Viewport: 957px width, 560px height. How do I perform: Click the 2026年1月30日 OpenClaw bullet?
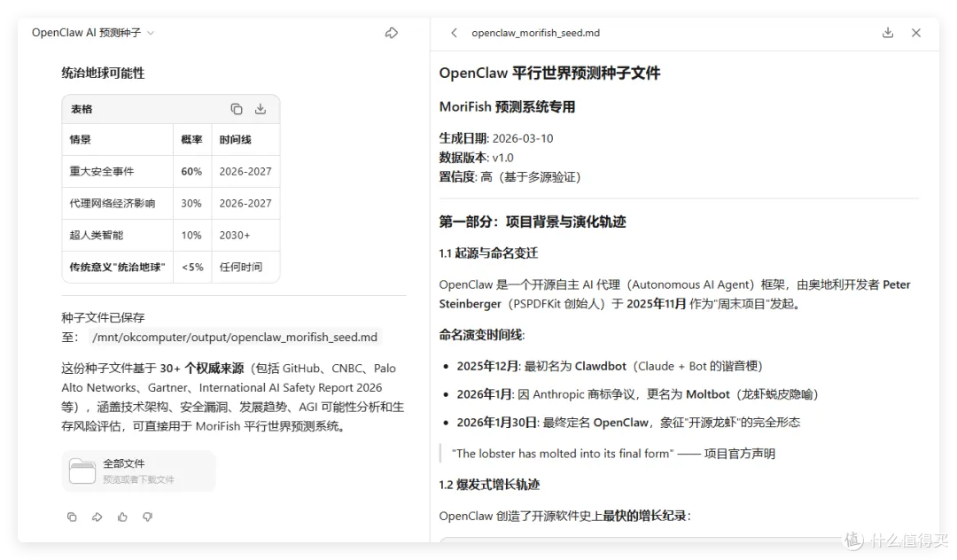(628, 422)
